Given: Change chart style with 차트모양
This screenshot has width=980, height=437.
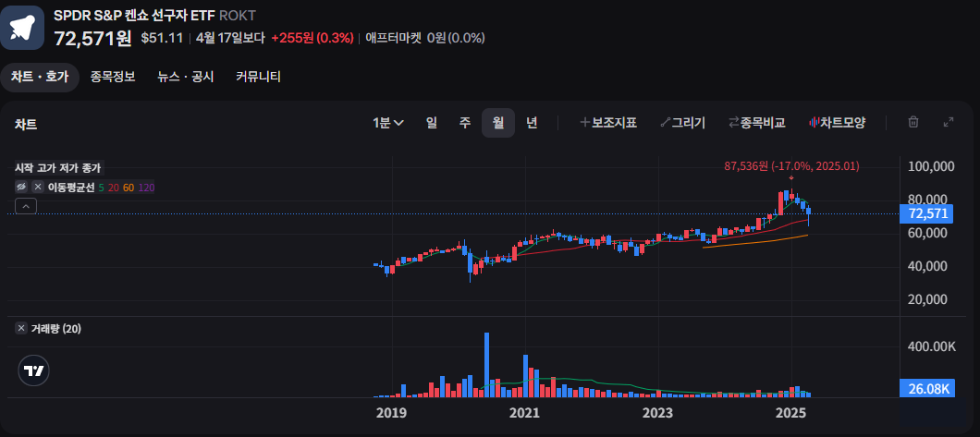Looking at the screenshot, I should point(837,123).
